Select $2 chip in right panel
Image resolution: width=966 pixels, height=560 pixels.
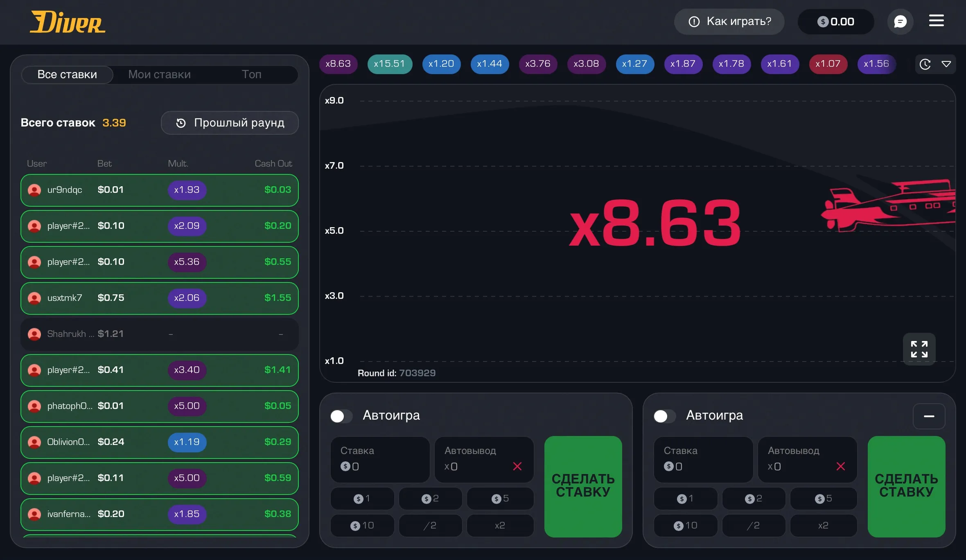[x=754, y=499]
